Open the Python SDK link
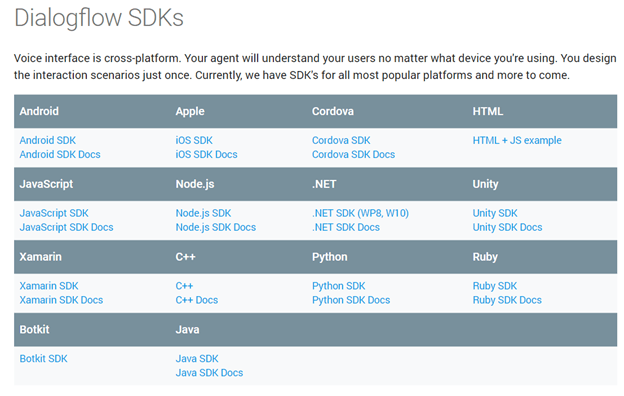624x396 pixels. 339,286
